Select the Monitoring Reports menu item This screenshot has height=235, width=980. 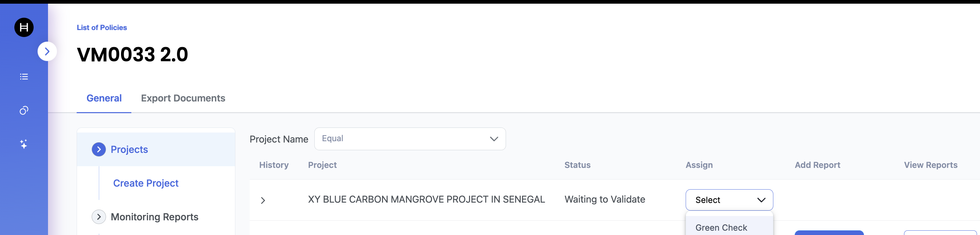(x=154, y=217)
